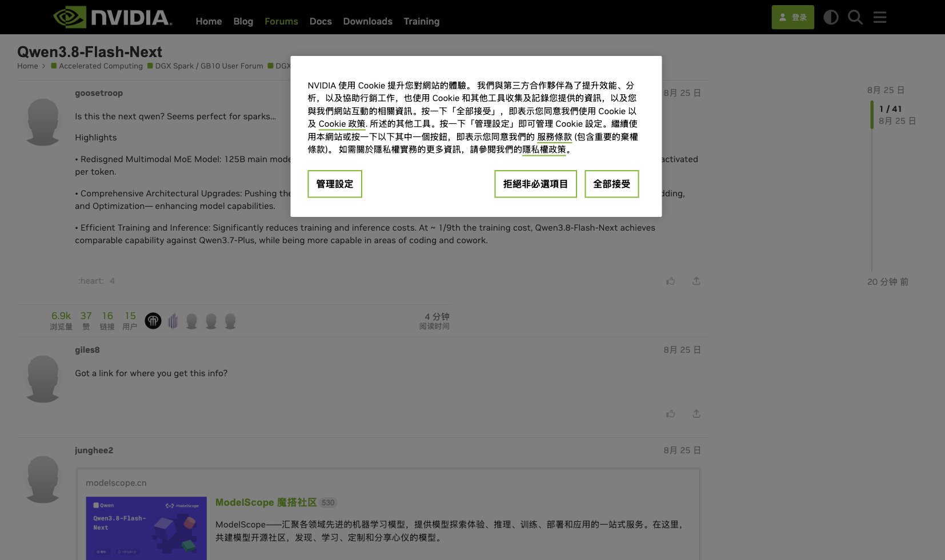Click the 16 链接 links stat
945x560 pixels.
(107, 320)
